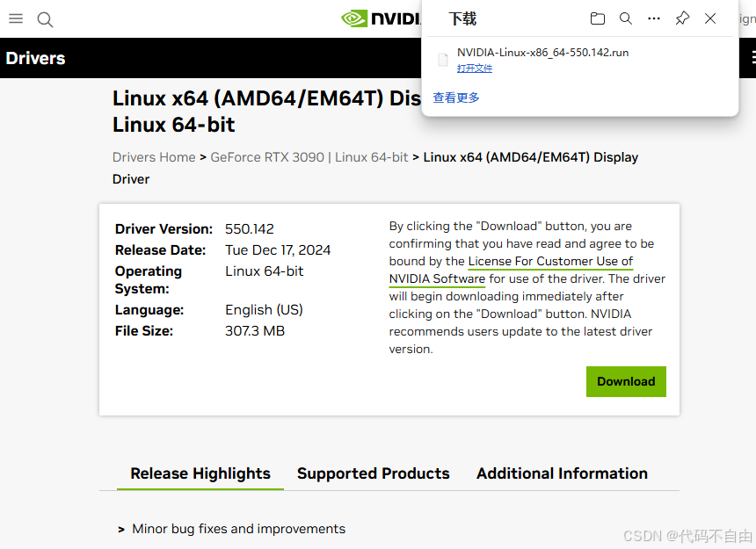Screen dimensions: 756x549
Task: Open more options ellipsis in download panel
Action: [x=654, y=18]
